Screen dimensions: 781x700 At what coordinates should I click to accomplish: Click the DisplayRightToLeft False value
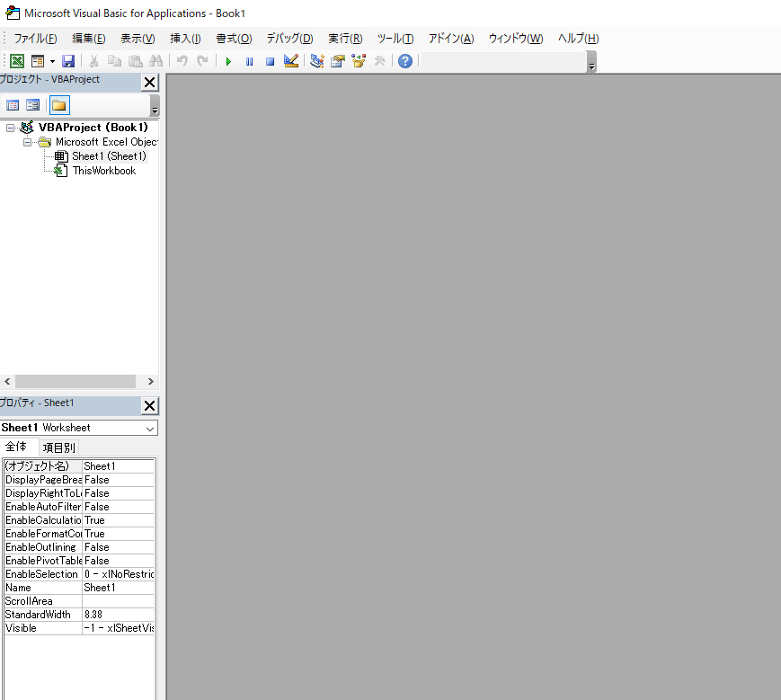click(118, 493)
